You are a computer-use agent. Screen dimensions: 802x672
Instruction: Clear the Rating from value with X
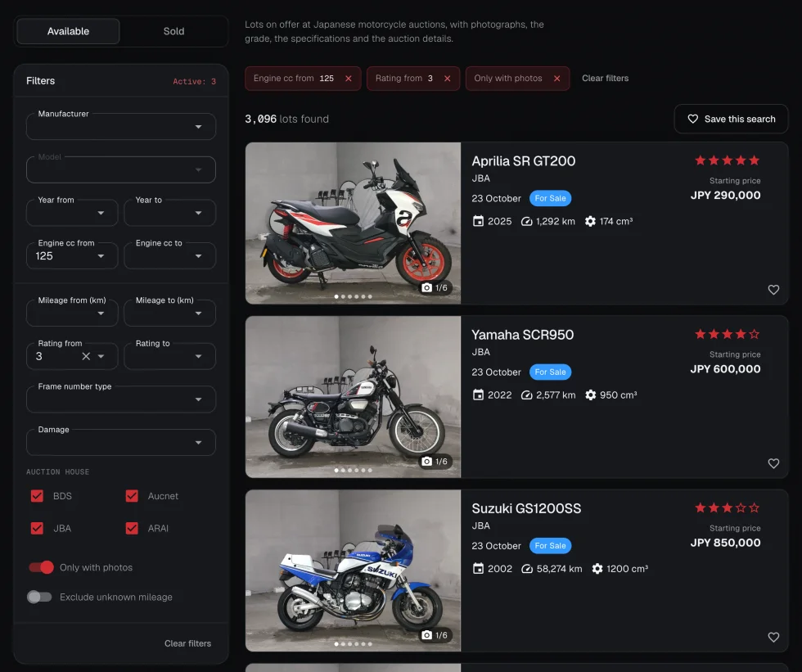click(86, 356)
